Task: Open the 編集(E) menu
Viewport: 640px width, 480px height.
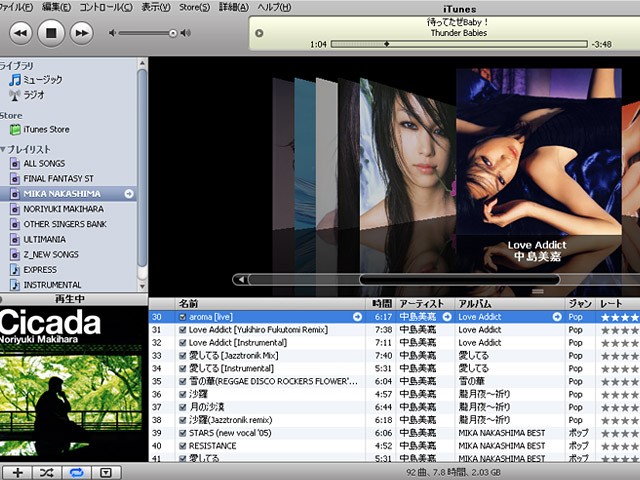Action: (x=57, y=7)
